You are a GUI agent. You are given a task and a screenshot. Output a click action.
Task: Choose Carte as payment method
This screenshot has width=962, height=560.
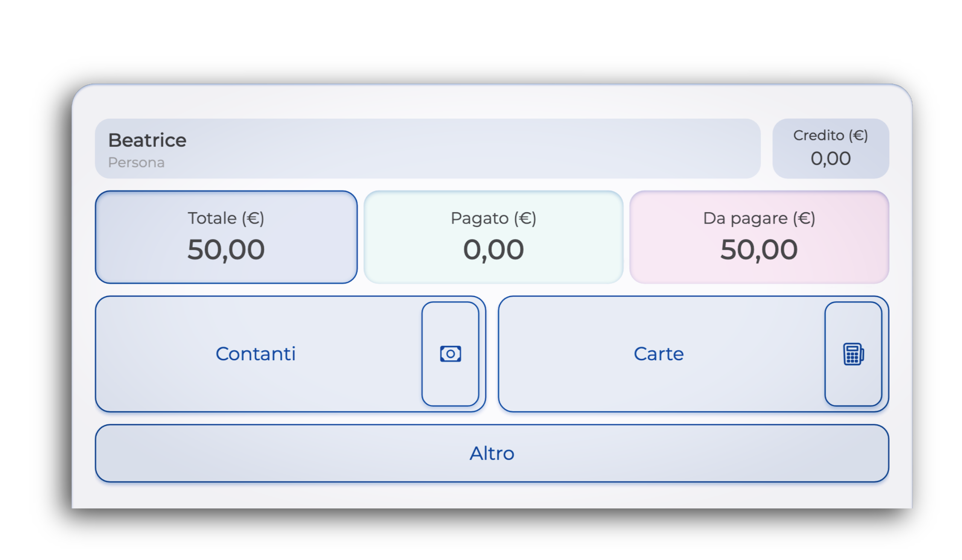659,354
